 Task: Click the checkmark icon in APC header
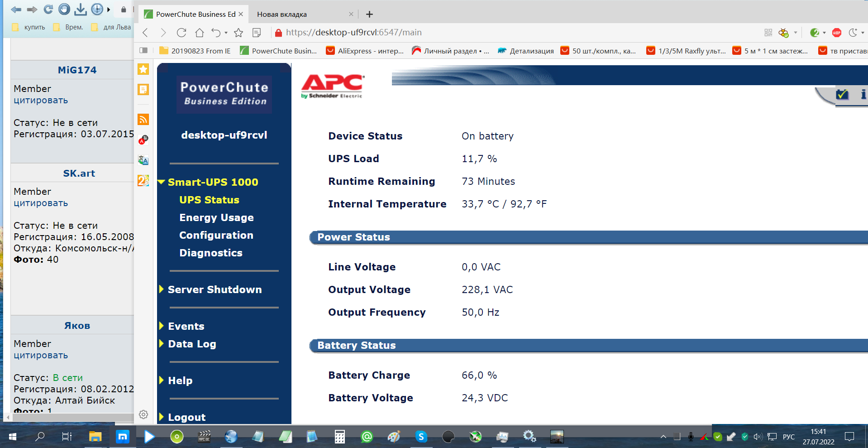[x=842, y=94]
